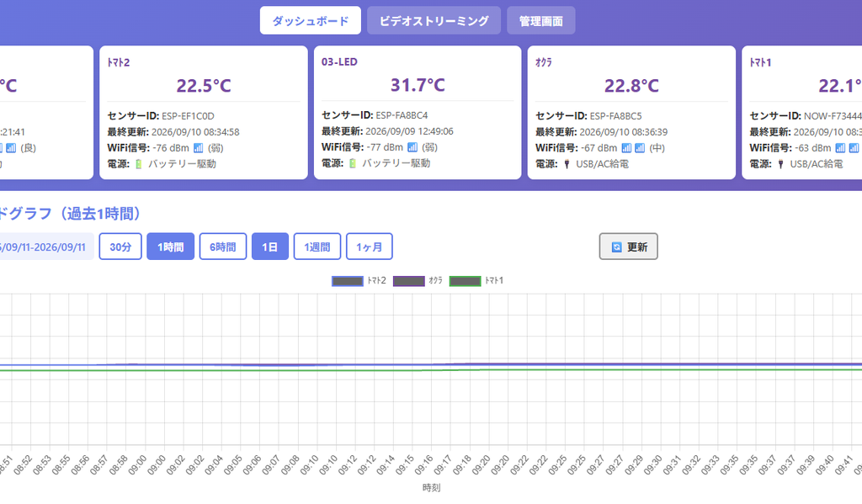Open the ビデオストリーミング tab
Viewport: 862px width, 504px height.
[x=434, y=21]
